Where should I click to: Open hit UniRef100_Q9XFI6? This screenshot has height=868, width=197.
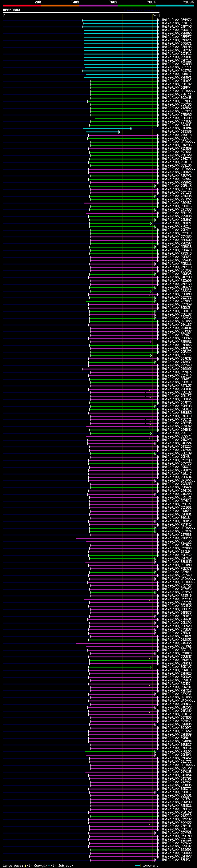[177, 23]
